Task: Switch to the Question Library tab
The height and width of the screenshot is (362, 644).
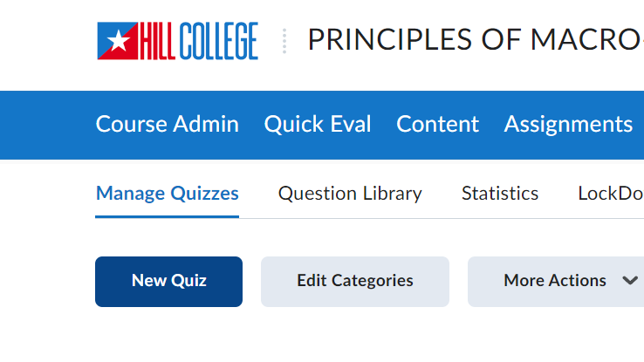Action: 350,194
